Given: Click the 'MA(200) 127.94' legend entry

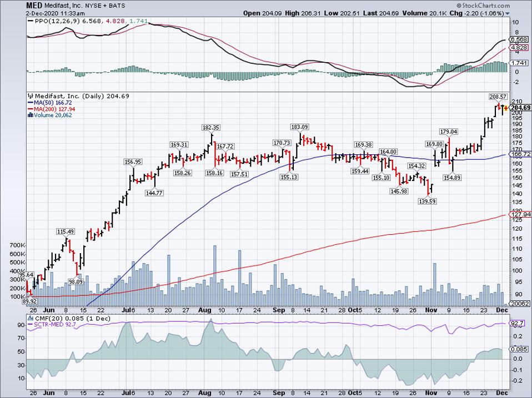Looking at the screenshot, I should pos(54,109).
